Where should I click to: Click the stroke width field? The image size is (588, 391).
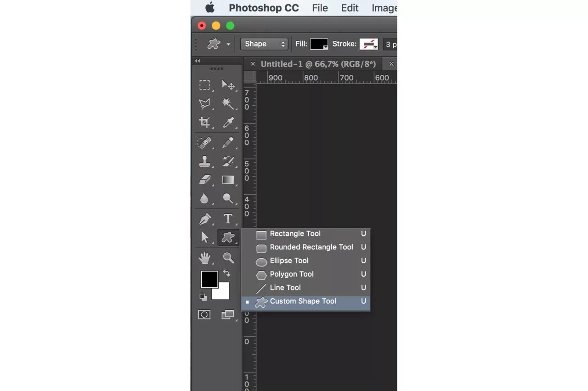coord(390,44)
